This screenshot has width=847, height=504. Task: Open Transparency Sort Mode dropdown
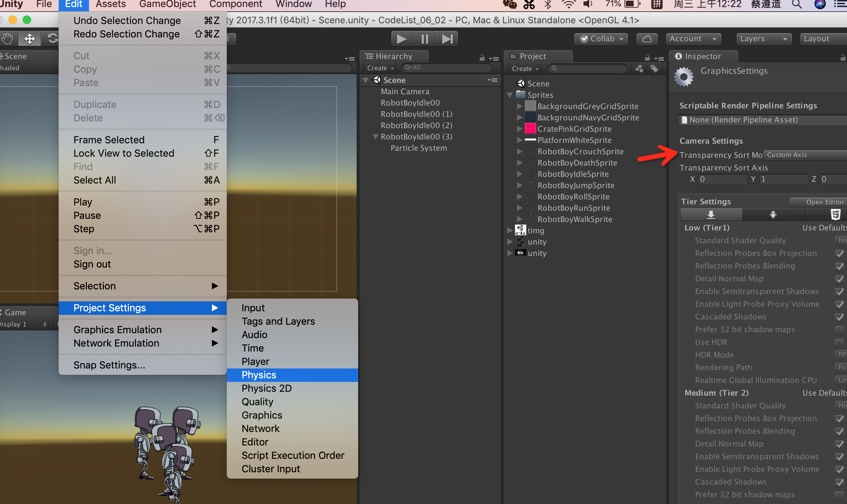(805, 155)
